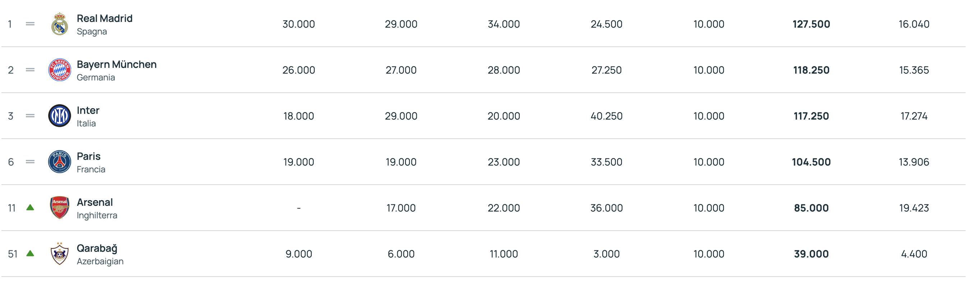Click the Arsenal club crest
The width and height of the screenshot is (980, 283).
(60, 208)
